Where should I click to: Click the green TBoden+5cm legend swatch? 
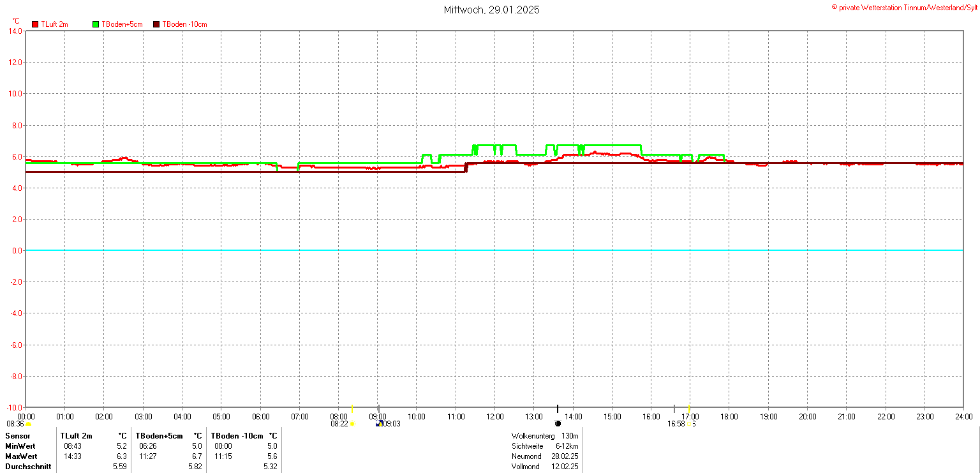(x=96, y=24)
